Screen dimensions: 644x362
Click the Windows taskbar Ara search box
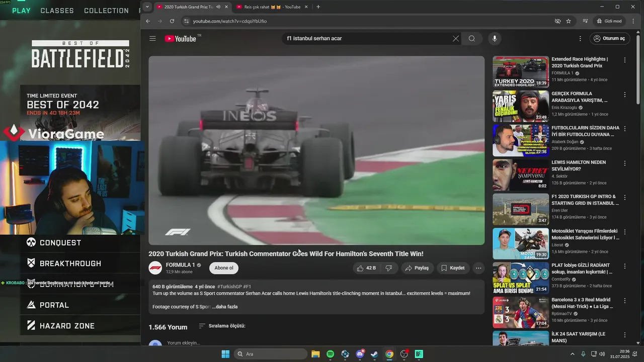(271, 354)
